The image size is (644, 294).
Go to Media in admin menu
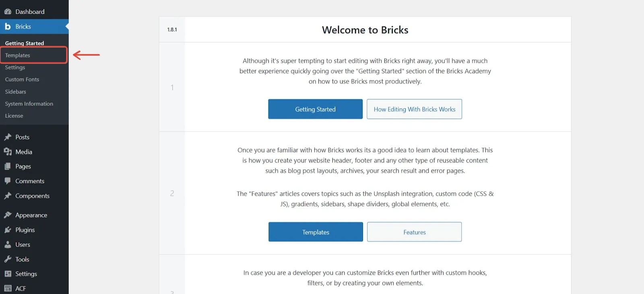34,152
